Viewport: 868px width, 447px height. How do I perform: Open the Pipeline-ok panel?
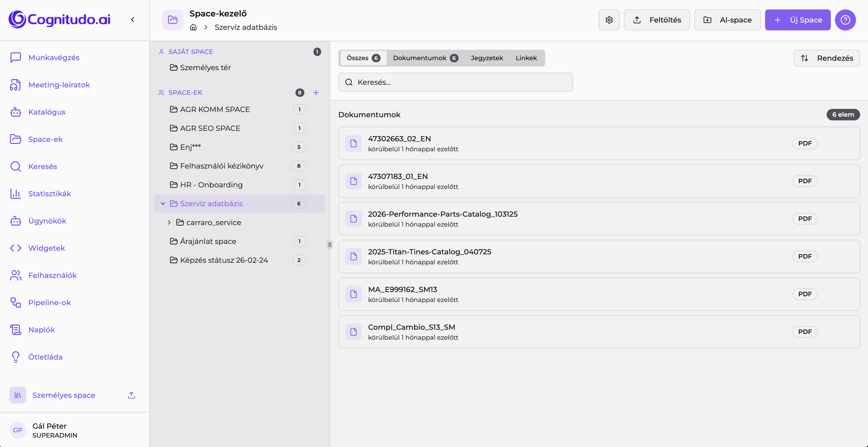click(49, 302)
